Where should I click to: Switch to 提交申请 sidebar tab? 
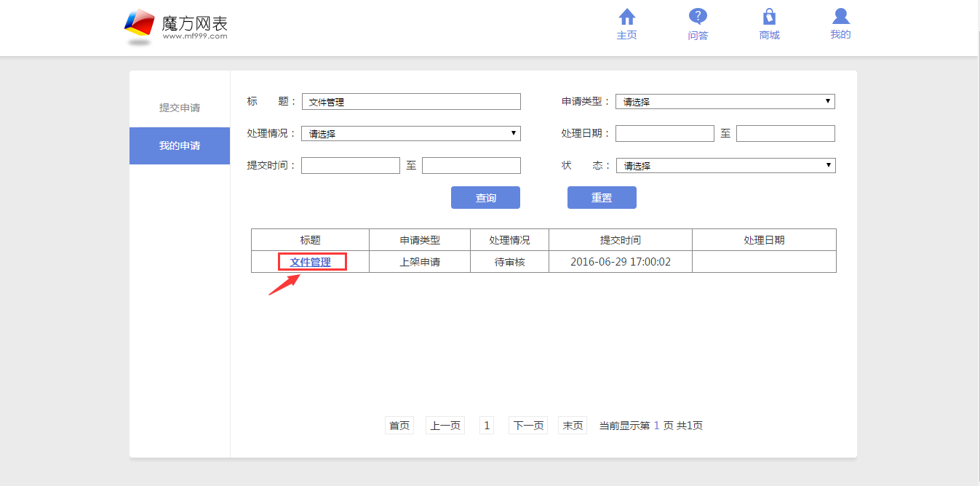coord(180,108)
